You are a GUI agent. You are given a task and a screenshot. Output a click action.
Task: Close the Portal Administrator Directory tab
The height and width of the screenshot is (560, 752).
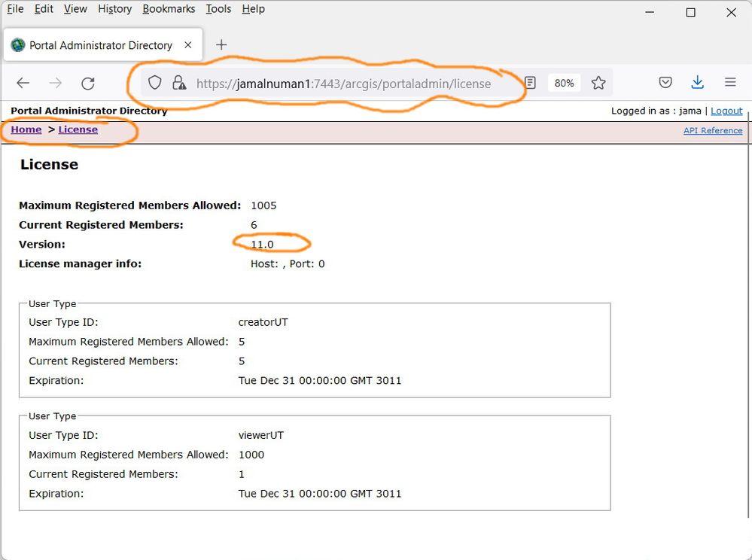[x=188, y=45]
